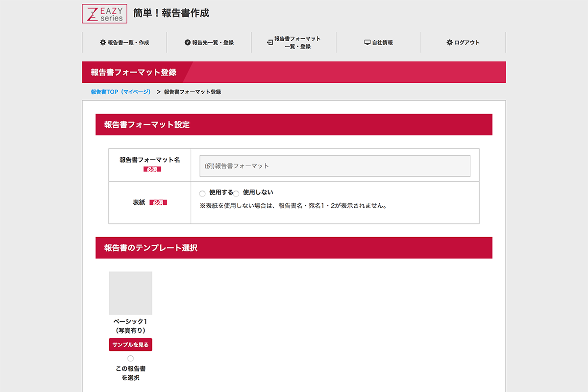Click the 簡単！報告書作成 site title
The width and height of the screenshot is (588, 392).
171,13
